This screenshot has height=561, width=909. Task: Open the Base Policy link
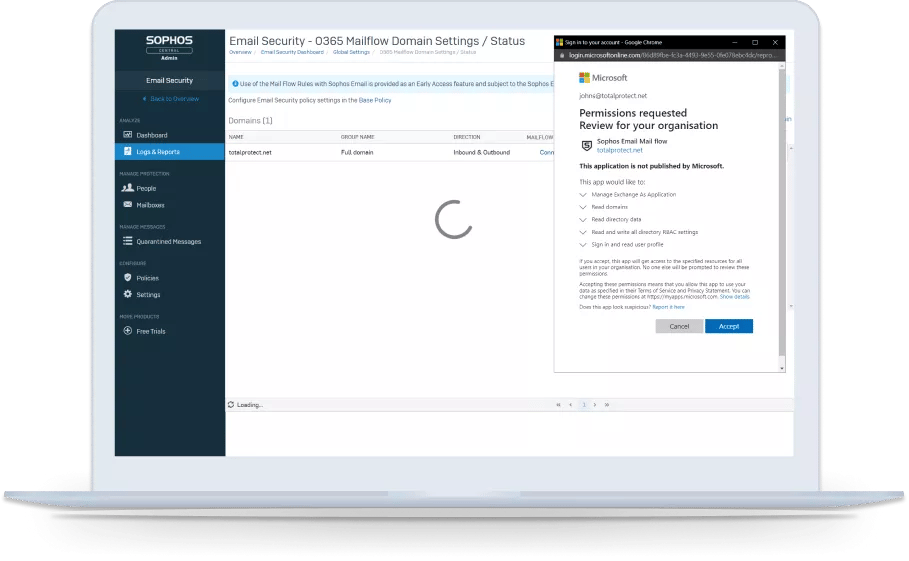coord(375,100)
